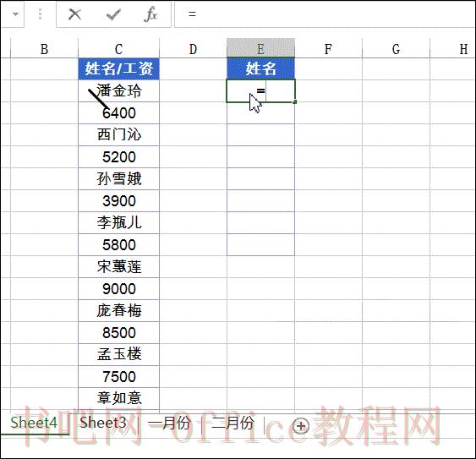Confirm formula entry with checkmark icon
Screen dimensions: 476x459
tap(113, 14)
